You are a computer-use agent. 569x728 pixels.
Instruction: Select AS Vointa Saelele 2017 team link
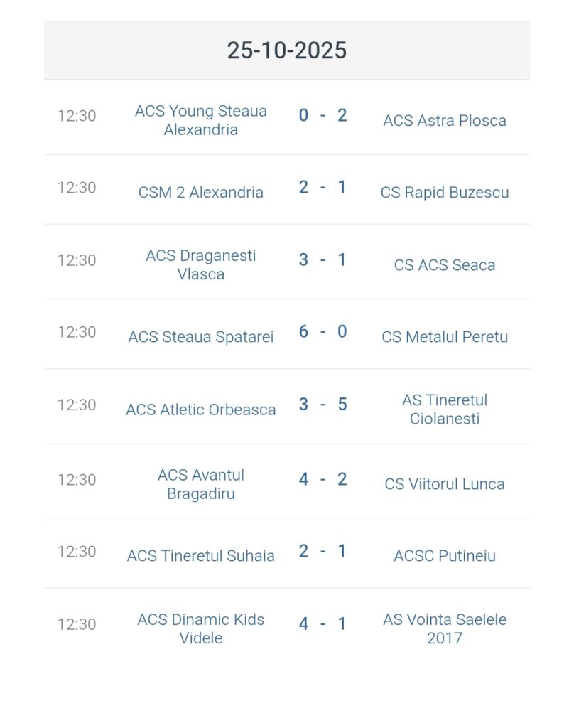pos(445,628)
